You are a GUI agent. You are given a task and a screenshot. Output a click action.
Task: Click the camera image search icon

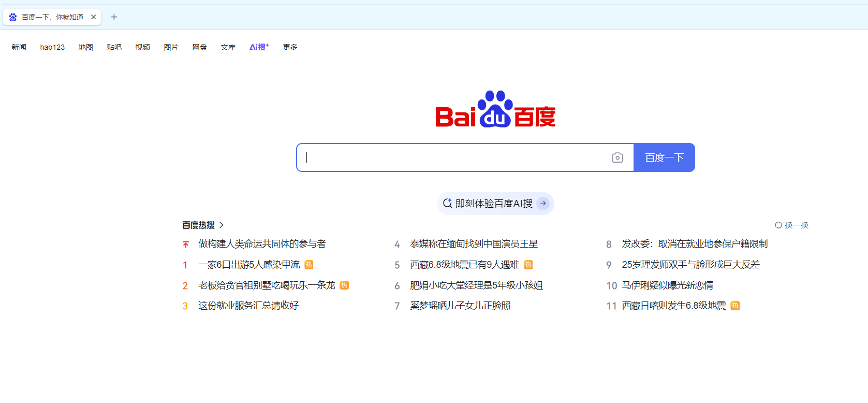coord(617,157)
